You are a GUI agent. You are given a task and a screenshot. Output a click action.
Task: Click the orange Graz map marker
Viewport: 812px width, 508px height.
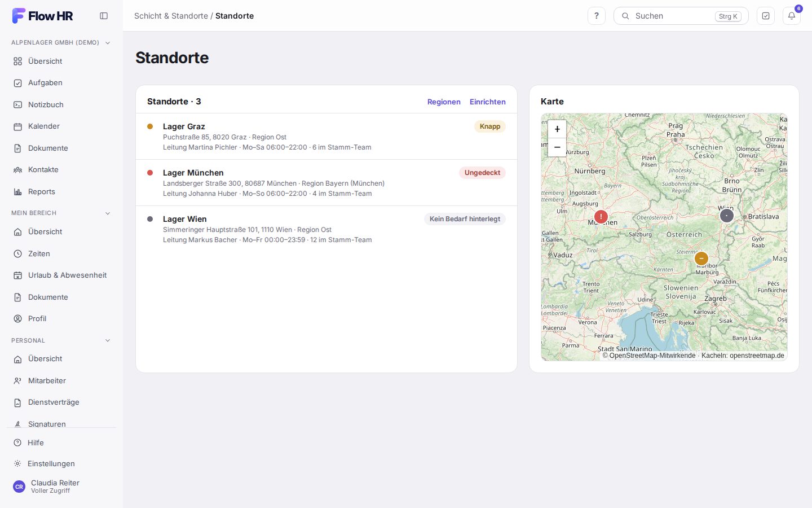(x=701, y=259)
